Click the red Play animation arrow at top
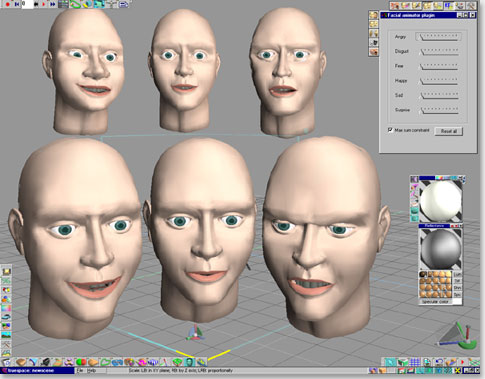This screenshot has width=485, height=379. 43,4
